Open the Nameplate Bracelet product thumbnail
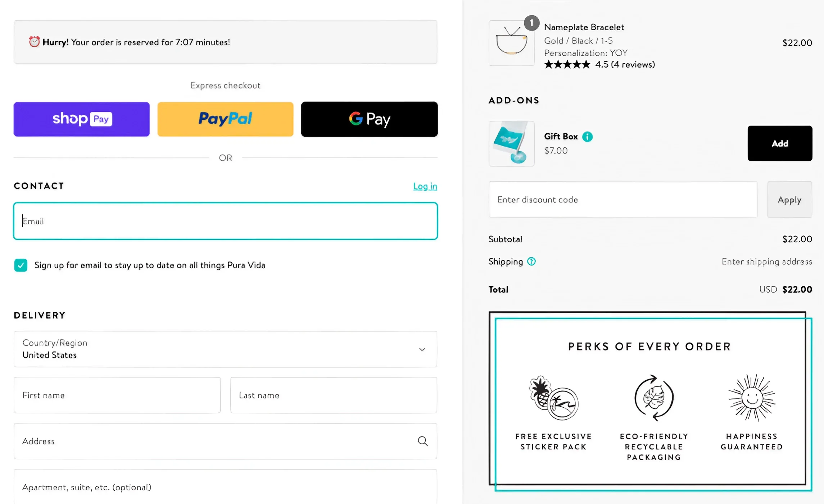Viewport: 824px width, 504px height. coord(511,43)
